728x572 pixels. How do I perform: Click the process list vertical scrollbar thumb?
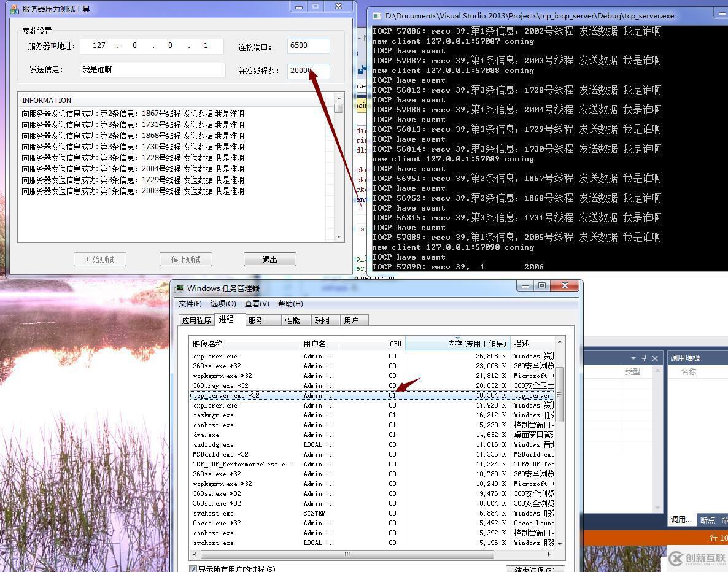click(x=560, y=395)
